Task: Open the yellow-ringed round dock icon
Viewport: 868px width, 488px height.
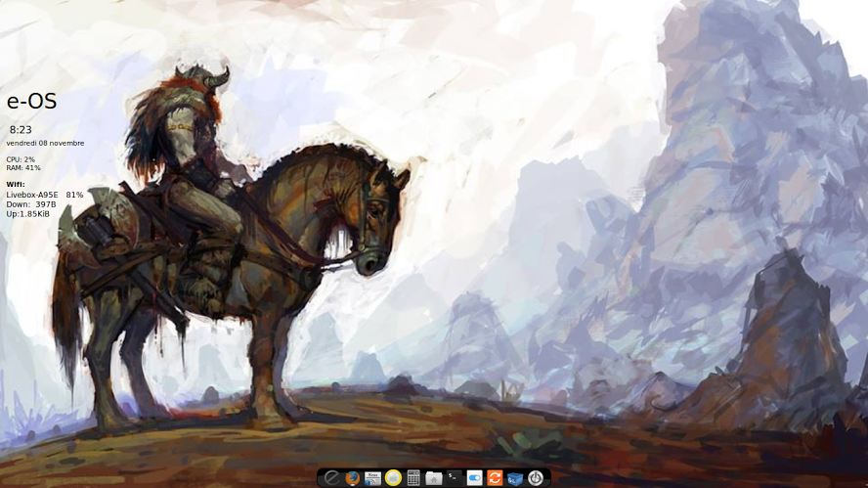Action: click(393, 477)
